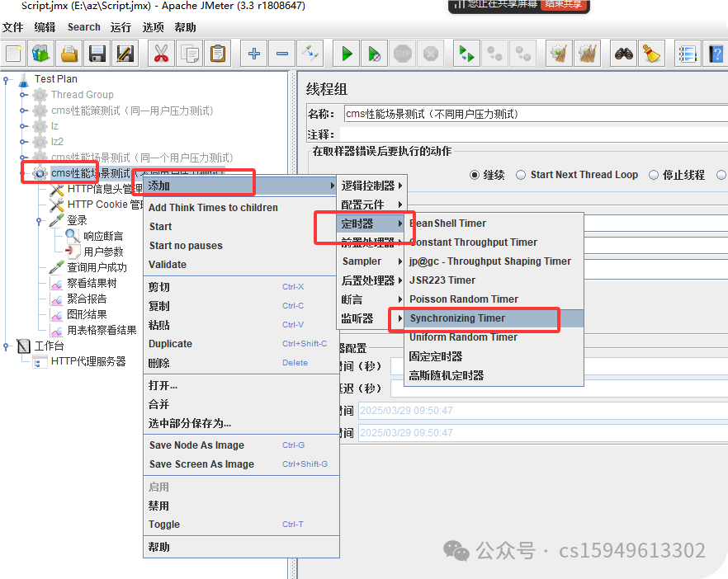The image size is (728, 579).
Task: Select Start Next Thread Loop radio button
Action: [521, 175]
